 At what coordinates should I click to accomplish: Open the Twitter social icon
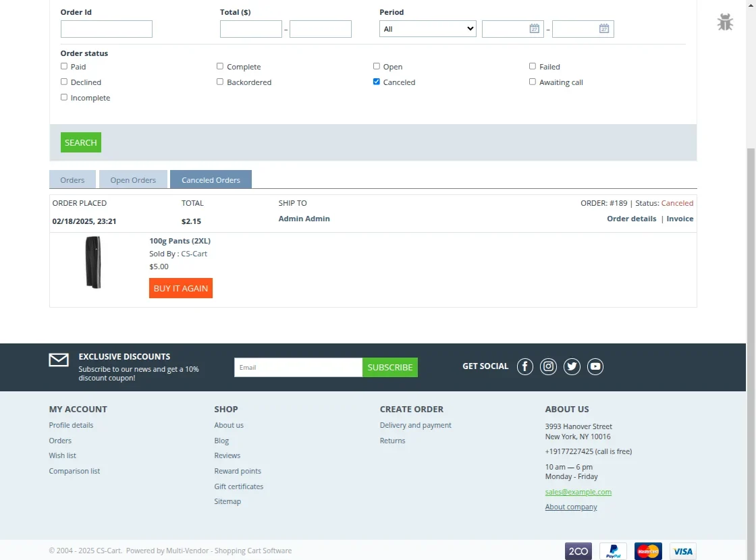[572, 367]
